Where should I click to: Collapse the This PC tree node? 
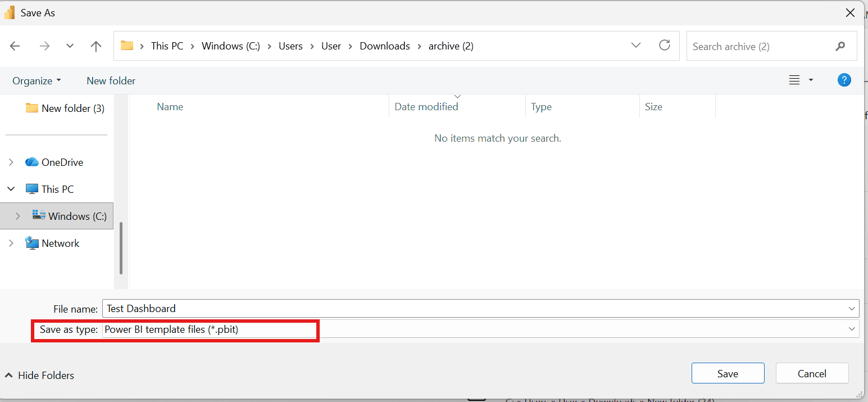point(11,189)
